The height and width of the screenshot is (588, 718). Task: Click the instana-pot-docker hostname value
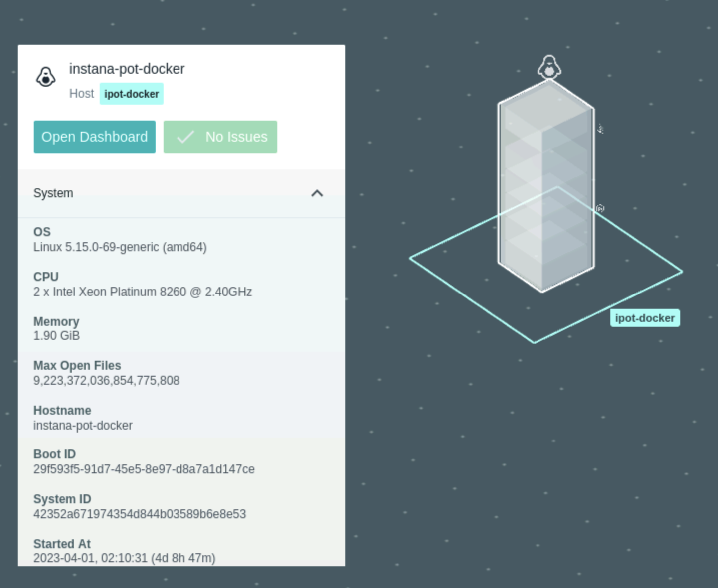click(x=83, y=425)
